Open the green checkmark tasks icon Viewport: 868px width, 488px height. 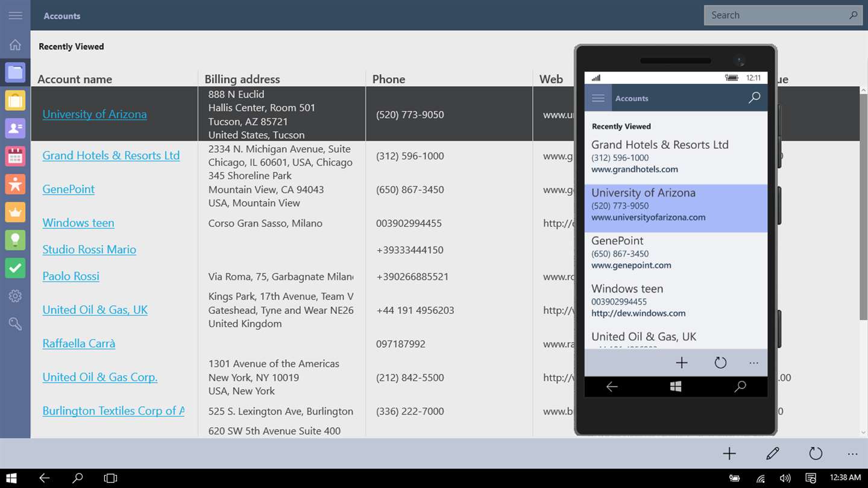15,268
